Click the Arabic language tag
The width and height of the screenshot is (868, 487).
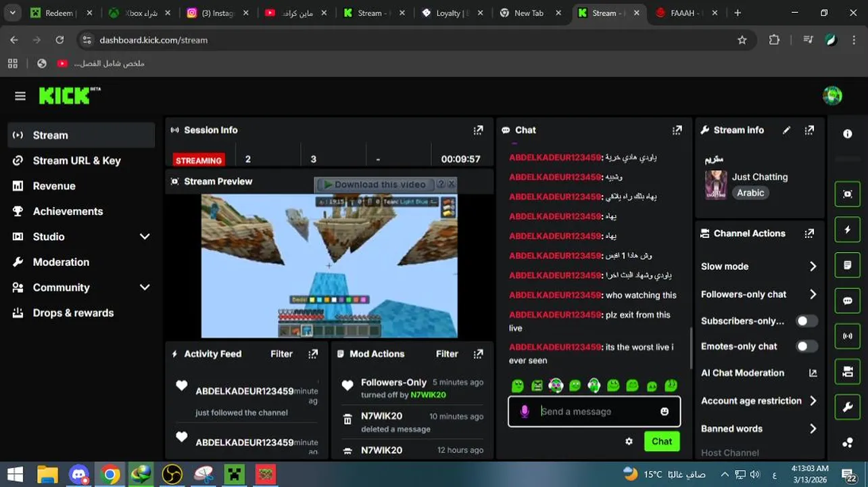[750, 193]
